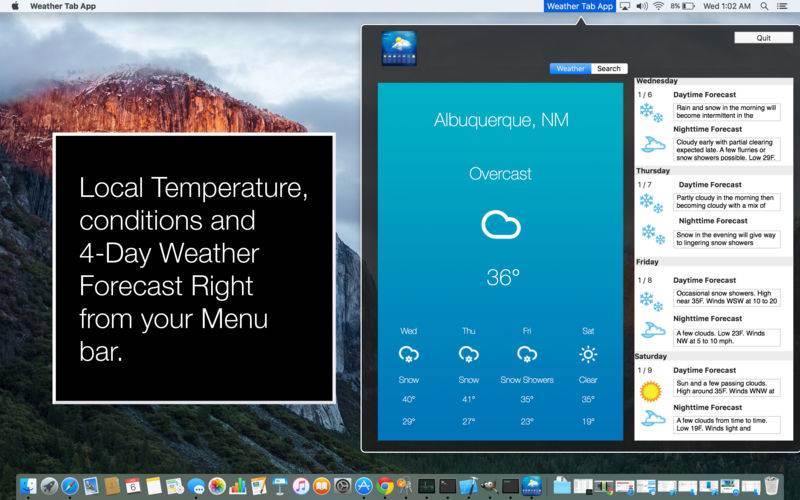Click the overcast cloud icon
This screenshot has height=500, width=800.
tap(501, 224)
